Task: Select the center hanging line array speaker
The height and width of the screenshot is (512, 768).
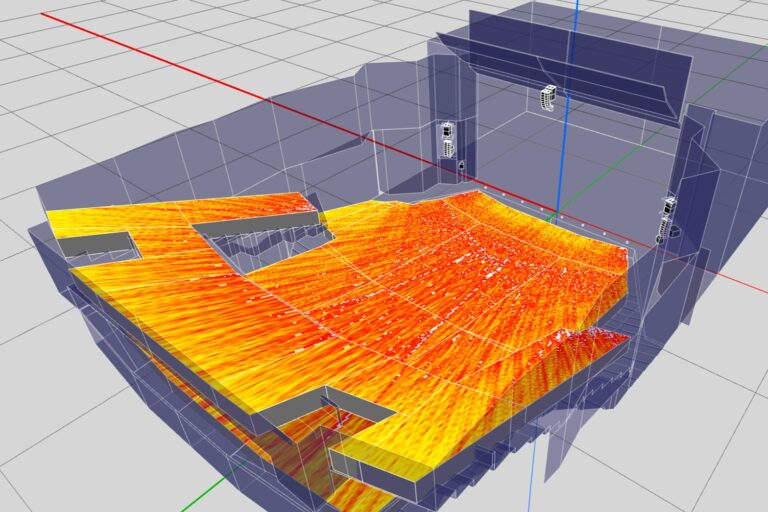Action: (x=548, y=98)
